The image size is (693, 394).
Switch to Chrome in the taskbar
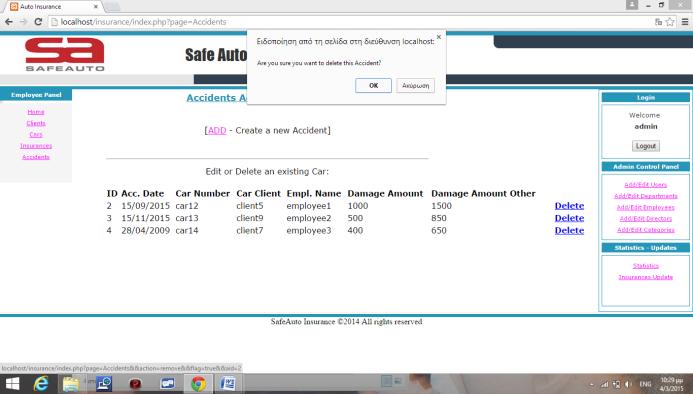[x=198, y=383]
